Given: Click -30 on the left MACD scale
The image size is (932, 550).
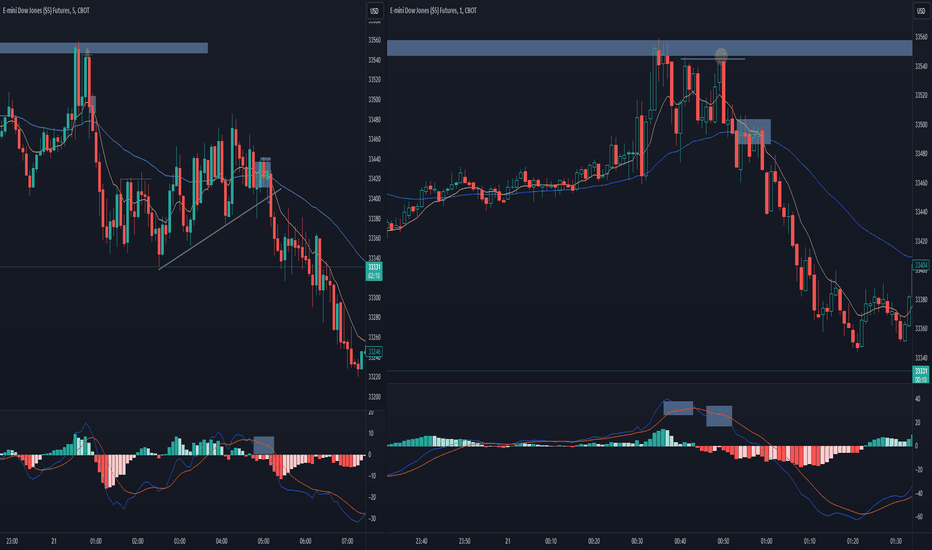Looking at the screenshot, I should [x=372, y=518].
